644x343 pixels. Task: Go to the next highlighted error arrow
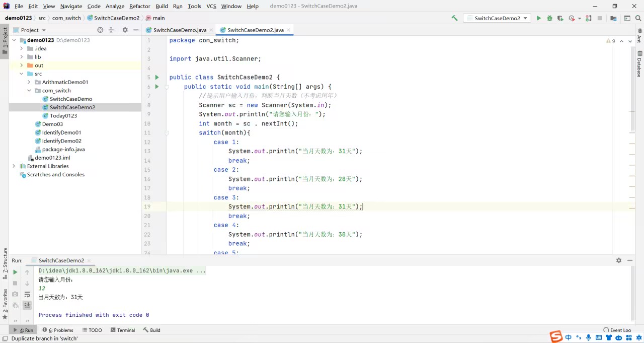click(630, 41)
